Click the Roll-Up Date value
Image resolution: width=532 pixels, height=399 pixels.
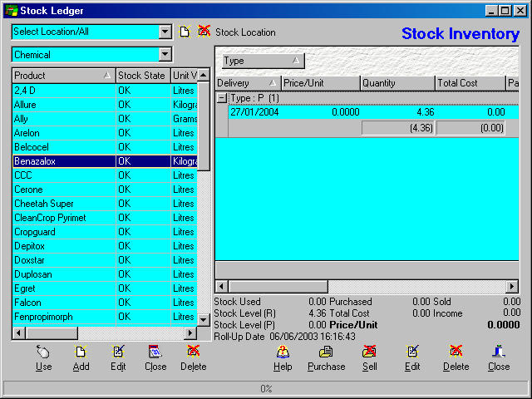[313, 337]
